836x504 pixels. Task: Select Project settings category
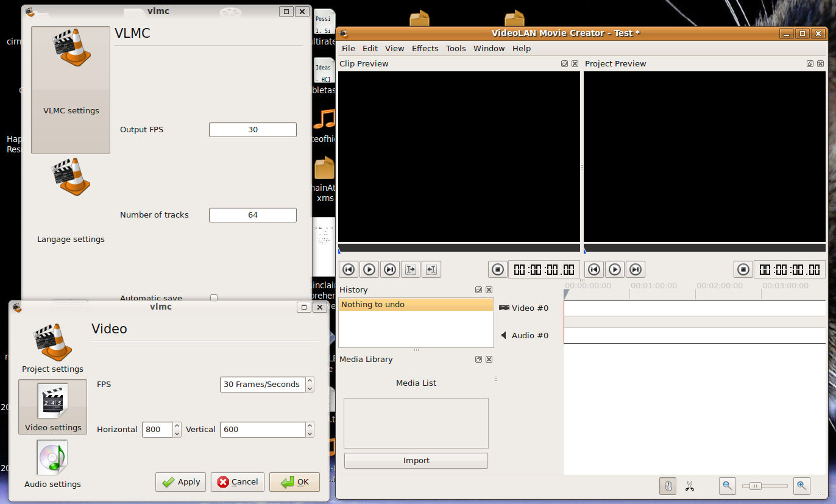[x=52, y=349]
